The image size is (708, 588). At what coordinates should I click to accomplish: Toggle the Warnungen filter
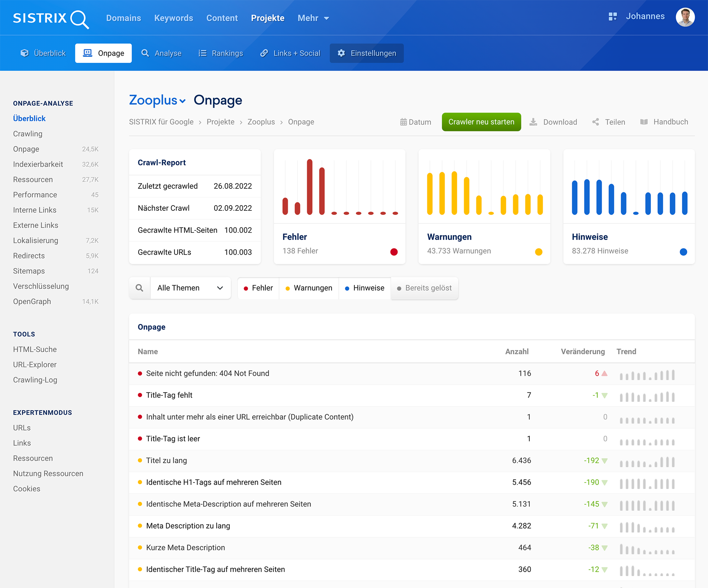[309, 288]
